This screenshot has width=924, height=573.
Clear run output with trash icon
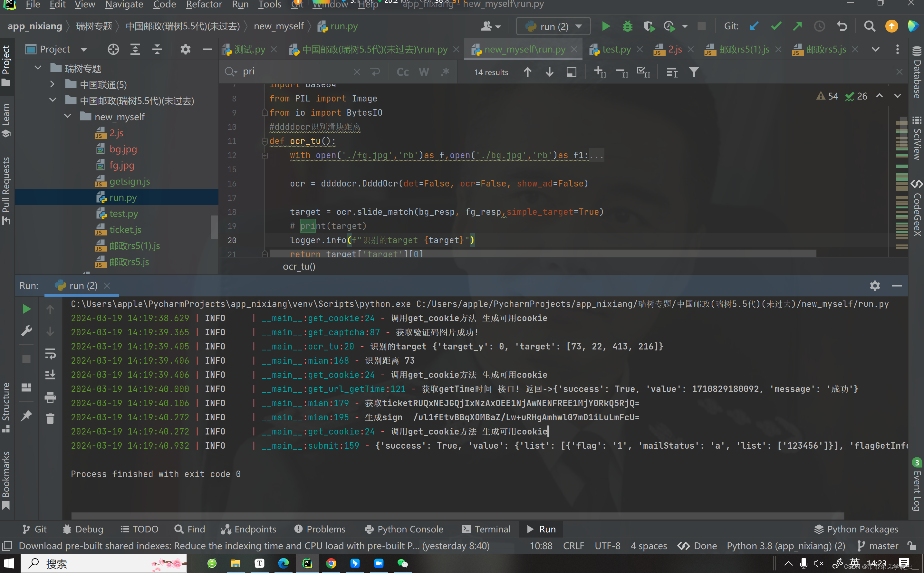coord(50,419)
